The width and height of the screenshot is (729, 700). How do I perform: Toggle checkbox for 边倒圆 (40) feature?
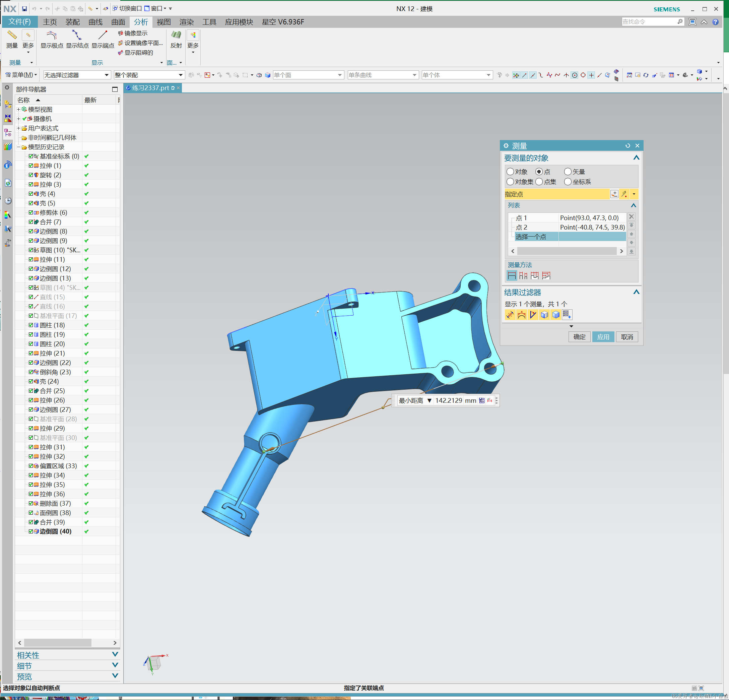tap(31, 531)
